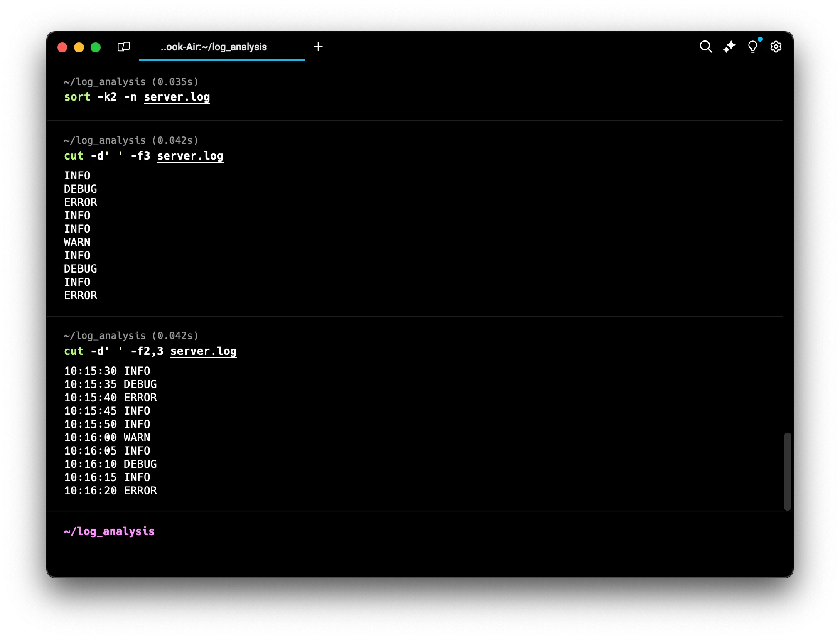
Task: Click server.log in cut -f2,3 command
Action: (204, 351)
